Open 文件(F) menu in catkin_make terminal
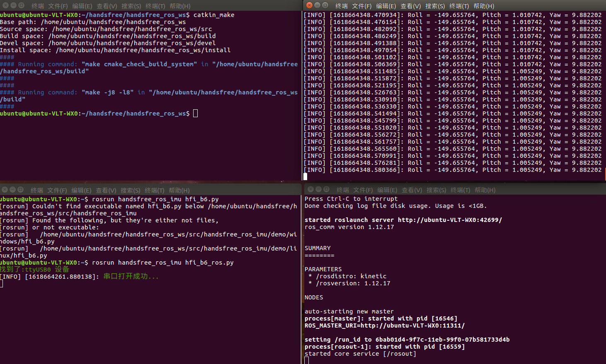The image size is (606, 364). [x=58, y=6]
